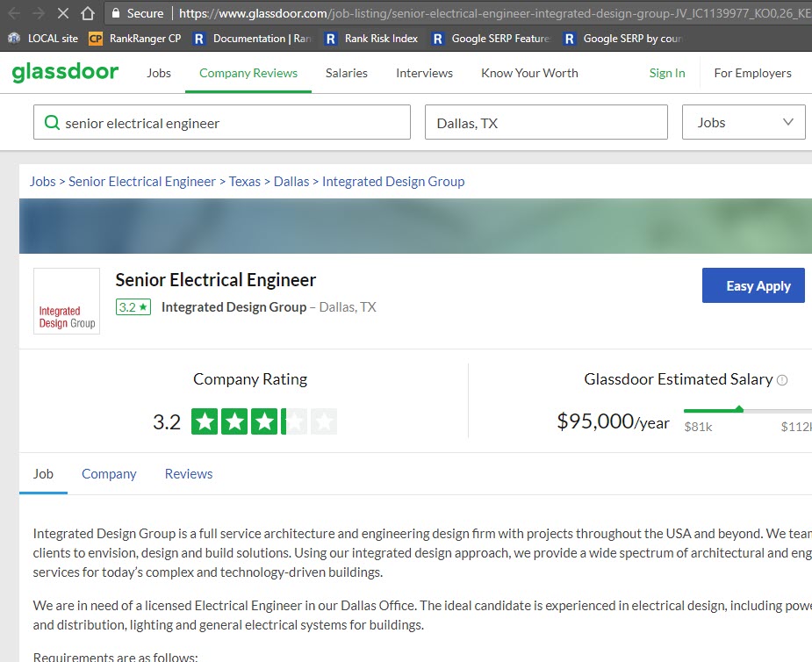Click Texas breadcrumb link
Image resolution: width=812 pixels, height=662 pixels.
point(244,181)
